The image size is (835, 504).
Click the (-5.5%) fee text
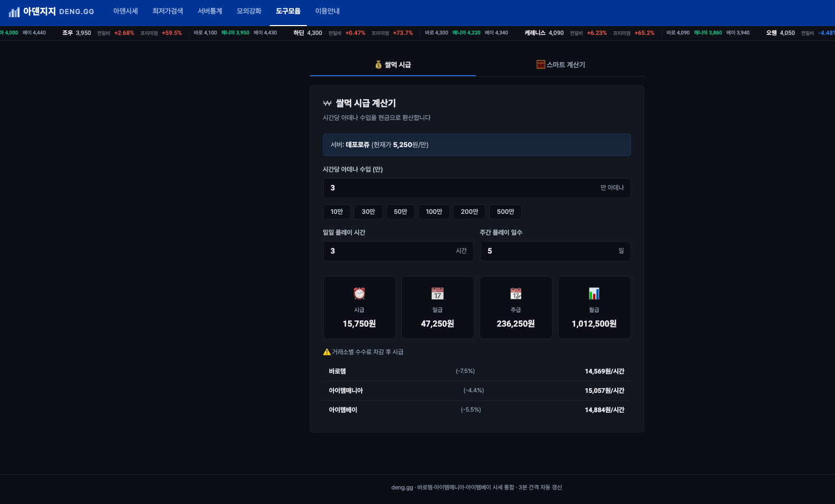[471, 410]
